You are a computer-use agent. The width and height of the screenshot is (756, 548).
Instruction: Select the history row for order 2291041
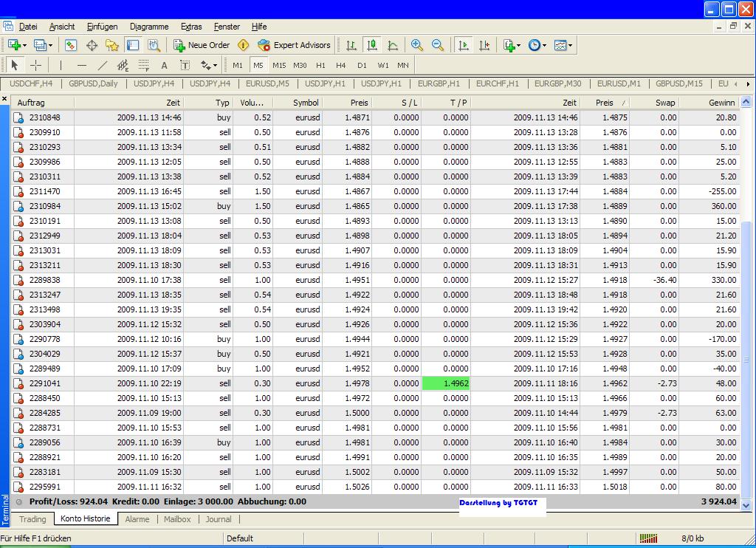click(x=295, y=383)
